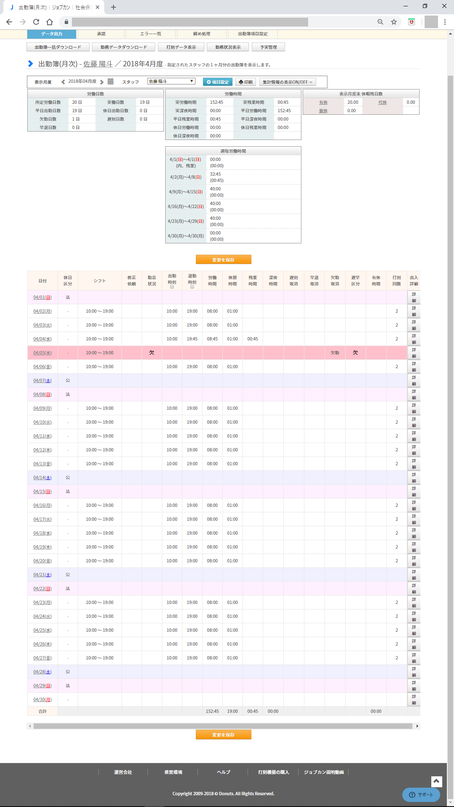Click the 出勤簿一括ダウンロード button

58,47
